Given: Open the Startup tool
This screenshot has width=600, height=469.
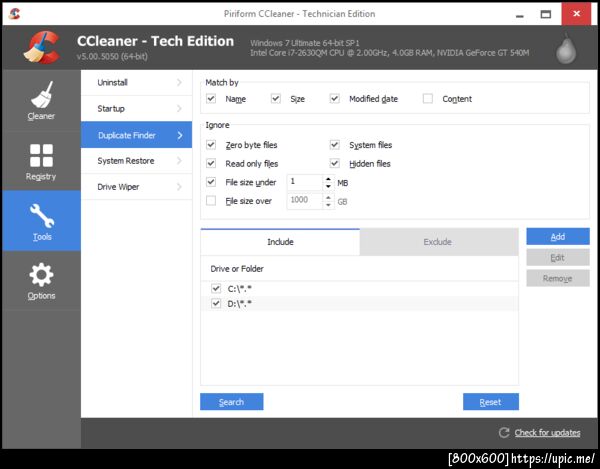Looking at the screenshot, I should [136, 109].
